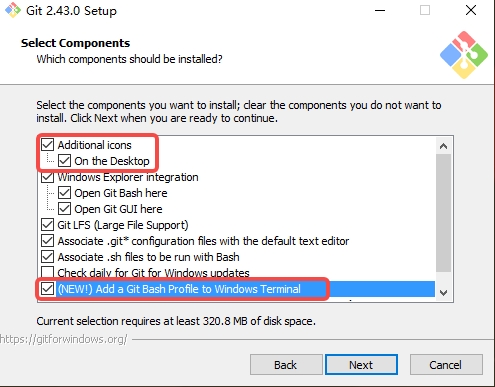Open the gitforwindows.org link

pos(63,339)
